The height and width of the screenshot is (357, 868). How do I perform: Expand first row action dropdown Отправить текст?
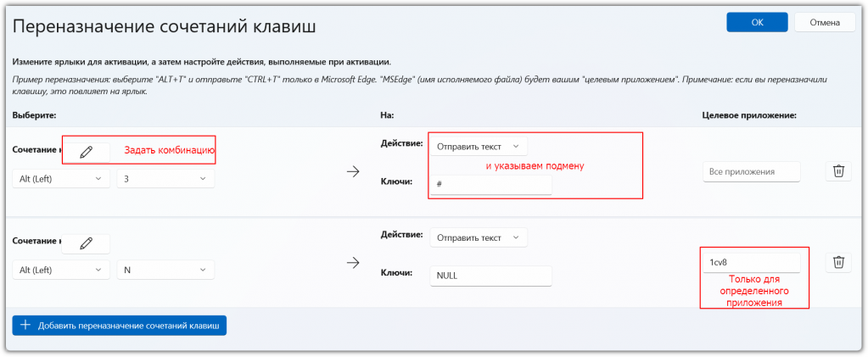479,147
